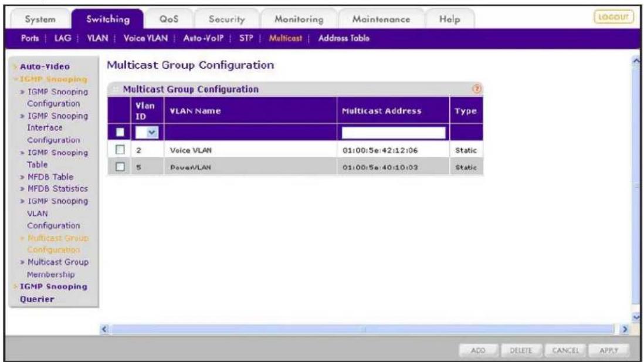Select the STP submenu item

tap(246, 38)
